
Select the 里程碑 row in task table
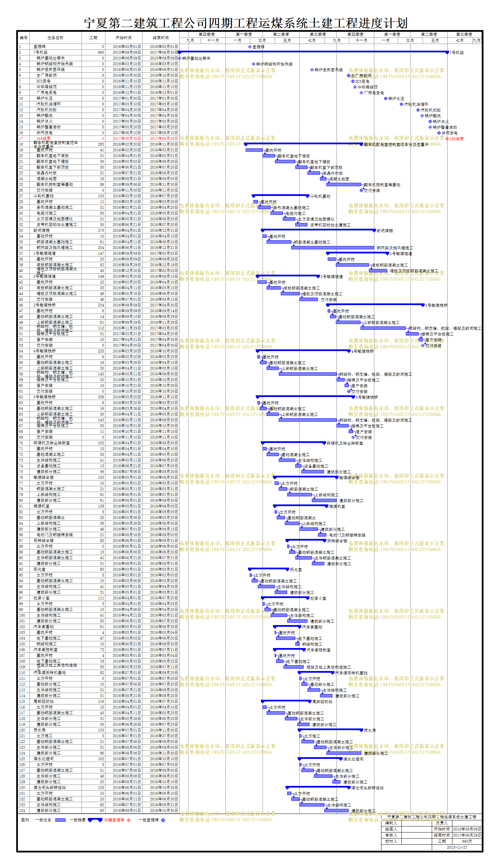pos(98,47)
